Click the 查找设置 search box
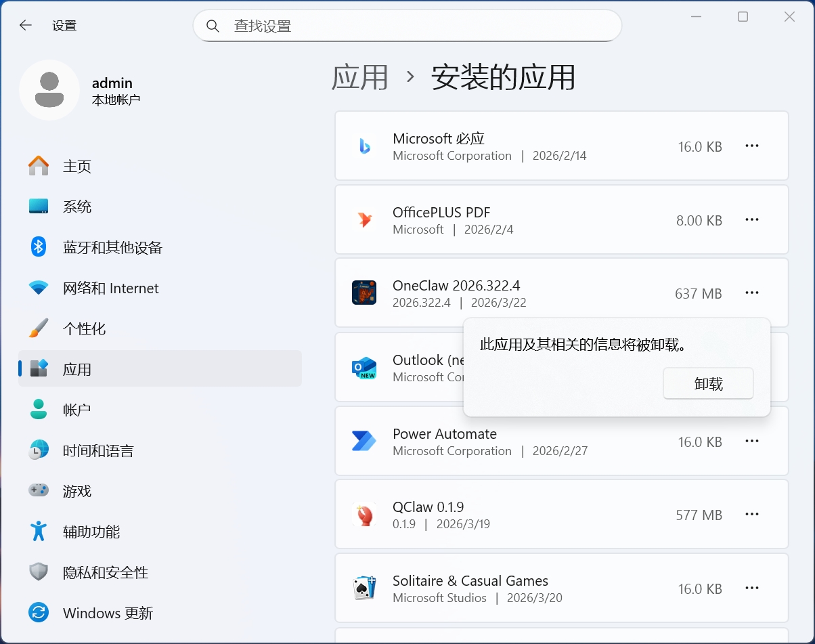The height and width of the screenshot is (644, 815). (x=407, y=25)
